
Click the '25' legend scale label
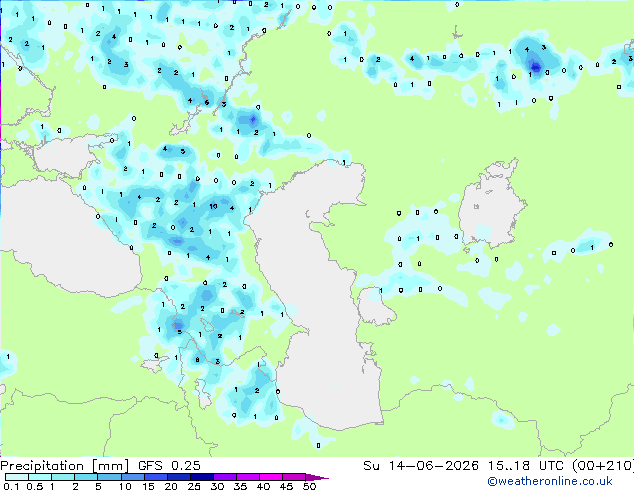(194, 486)
